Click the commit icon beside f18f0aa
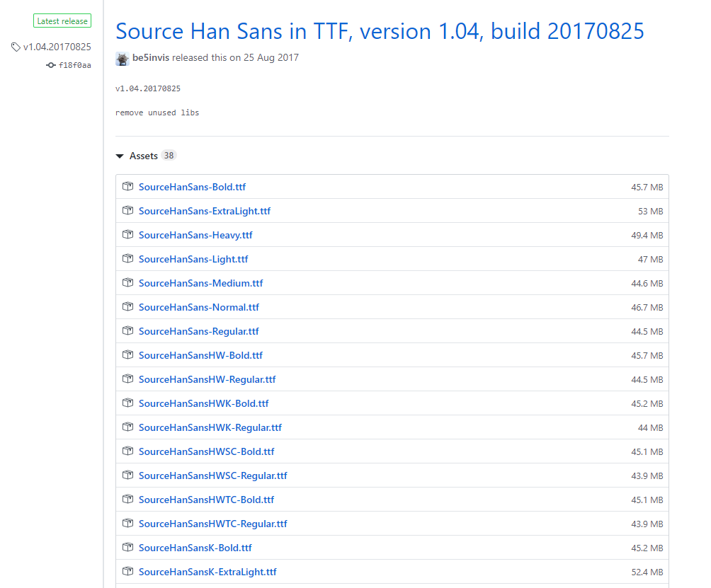The height and width of the screenshot is (588, 711). click(51, 65)
